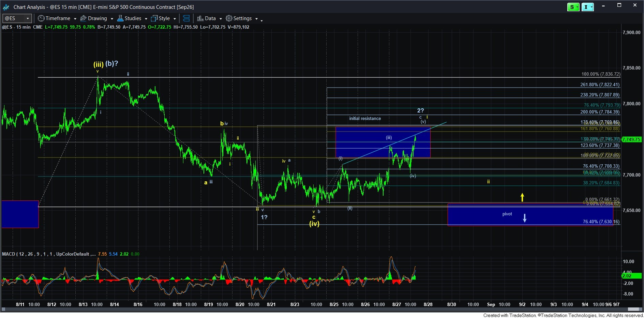Image resolution: width=644 pixels, height=318 pixels.
Task: Click the TradeStation chart logo in the title bar
Action: pos(5,7)
